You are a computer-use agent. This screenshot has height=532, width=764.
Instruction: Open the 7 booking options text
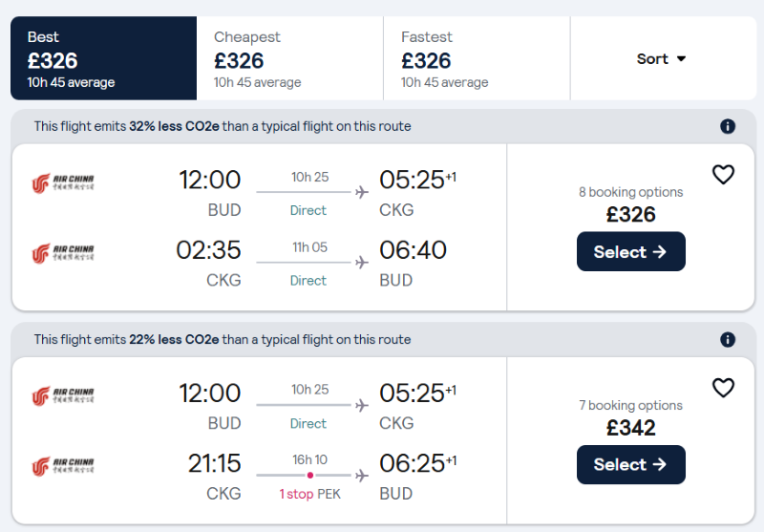coord(630,406)
